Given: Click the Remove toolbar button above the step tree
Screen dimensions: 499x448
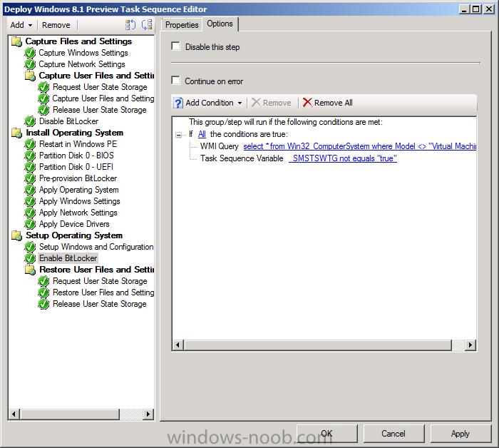Looking at the screenshot, I should 56,25.
